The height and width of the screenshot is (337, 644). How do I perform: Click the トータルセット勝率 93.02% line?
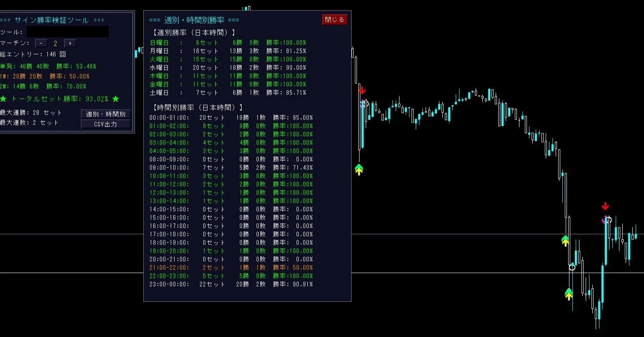click(x=60, y=99)
